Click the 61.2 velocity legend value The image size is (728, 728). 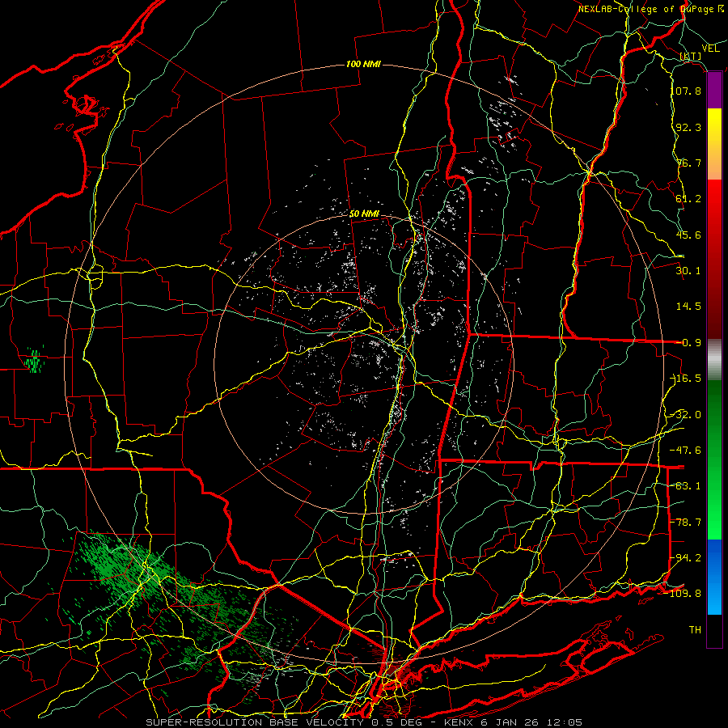pos(688,199)
